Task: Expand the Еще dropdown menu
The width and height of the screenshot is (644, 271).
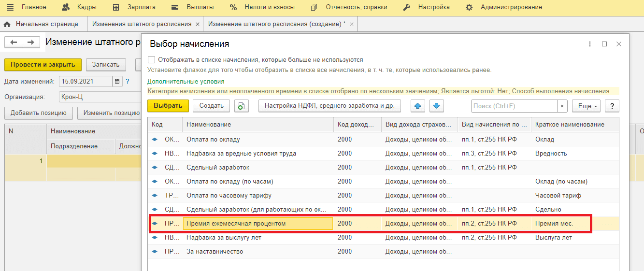Action: click(x=586, y=106)
